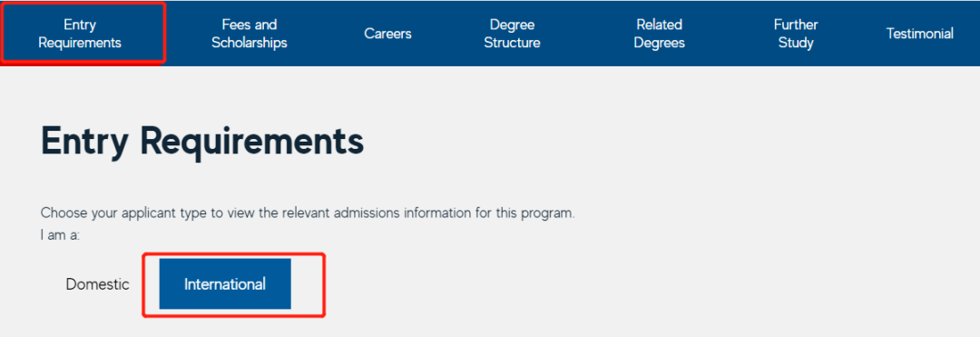The image size is (980, 337).
Task: Open scholarships info from the navigation bar
Action: [x=249, y=34]
